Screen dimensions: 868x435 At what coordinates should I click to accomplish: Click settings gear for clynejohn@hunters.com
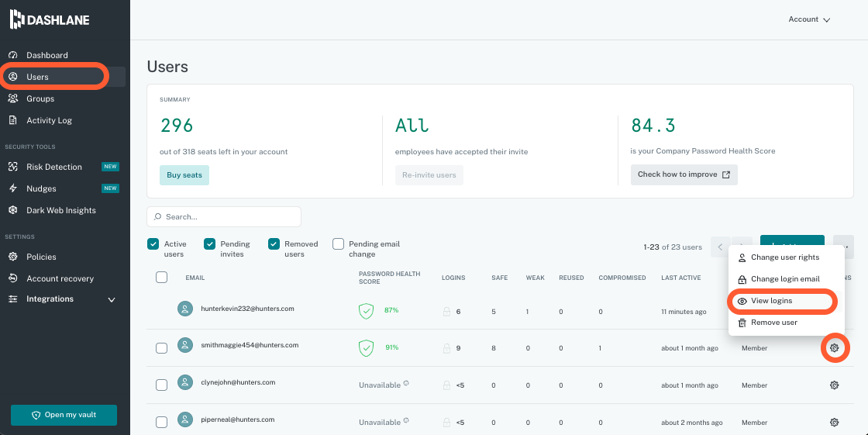[834, 385]
